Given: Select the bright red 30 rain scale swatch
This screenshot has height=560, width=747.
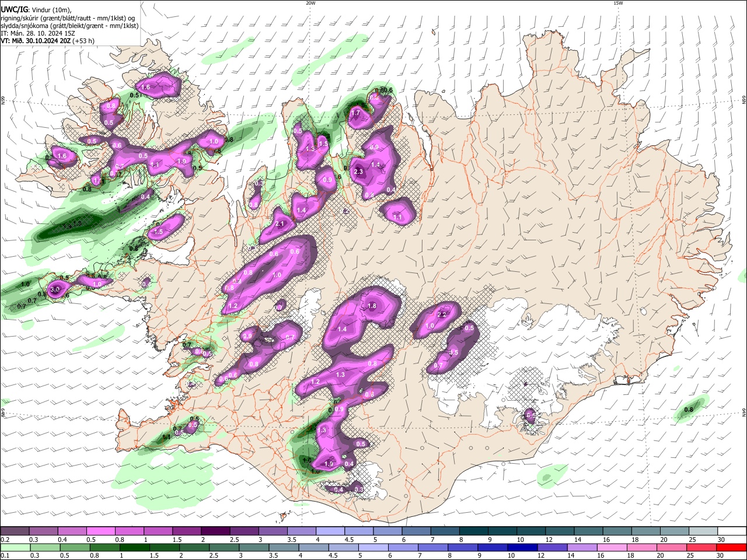Looking at the screenshot, I should [731, 547].
